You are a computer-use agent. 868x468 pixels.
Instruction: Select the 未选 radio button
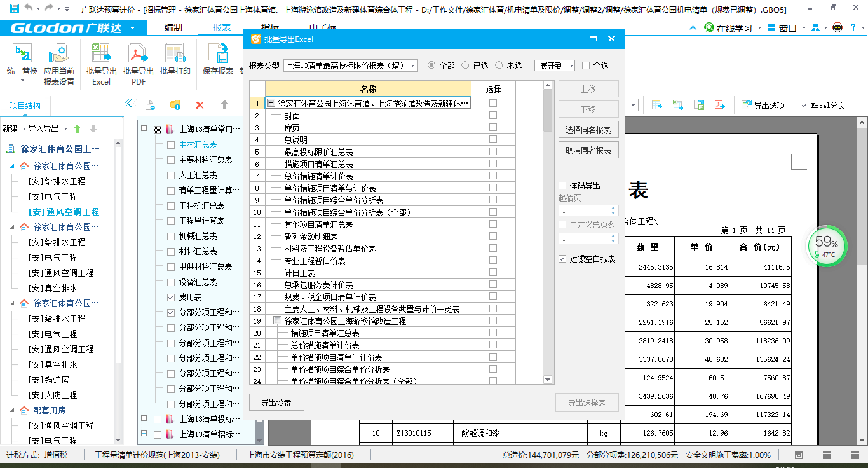[x=499, y=65]
